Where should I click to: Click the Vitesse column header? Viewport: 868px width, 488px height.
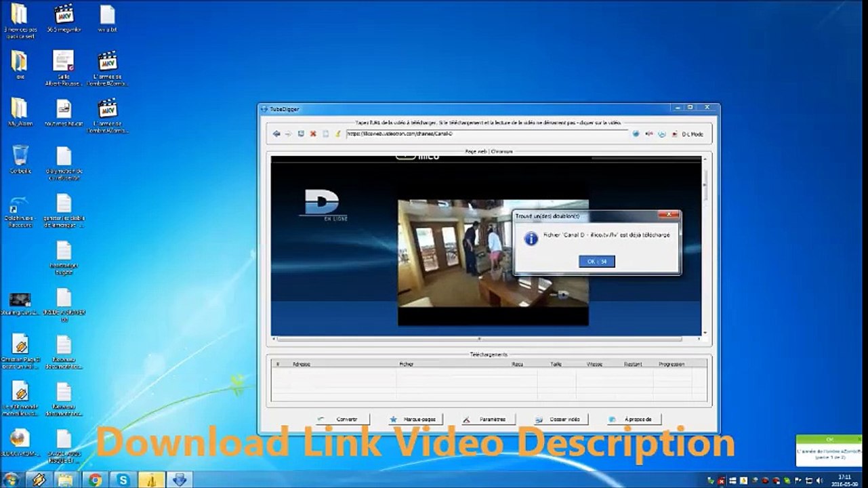coord(594,365)
